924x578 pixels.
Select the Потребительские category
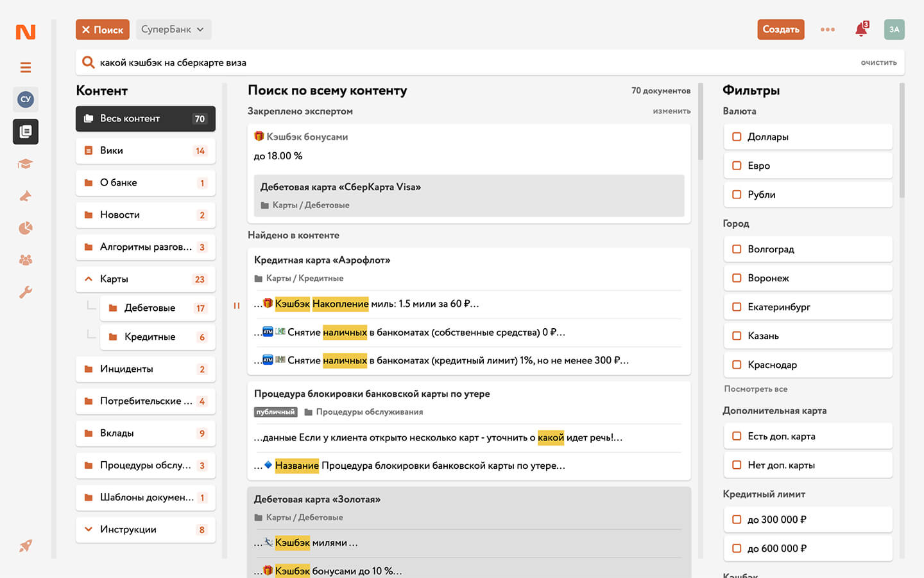point(146,401)
